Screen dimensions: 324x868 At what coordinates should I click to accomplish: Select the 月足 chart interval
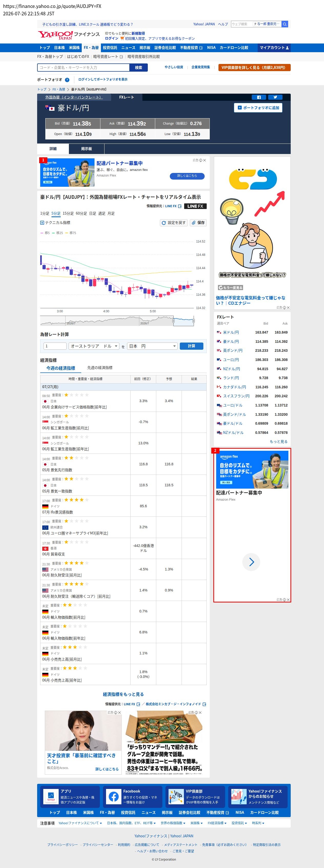pyautogui.click(x=111, y=214)
